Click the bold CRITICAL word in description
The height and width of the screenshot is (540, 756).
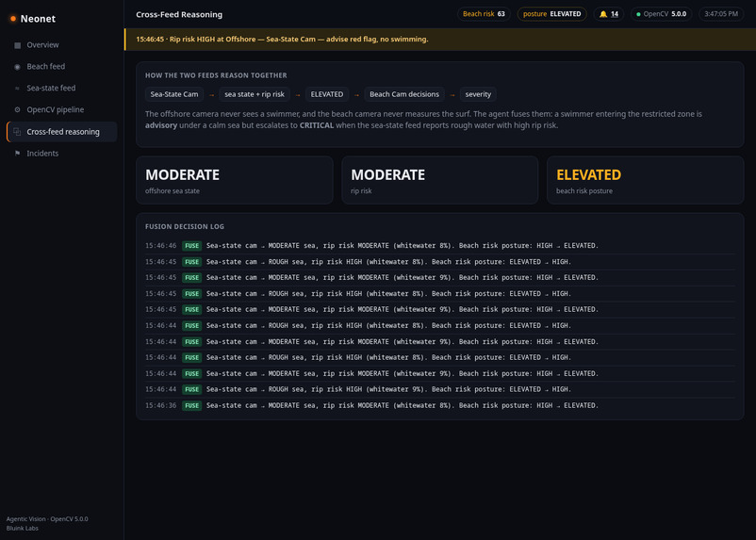[317, 125]
